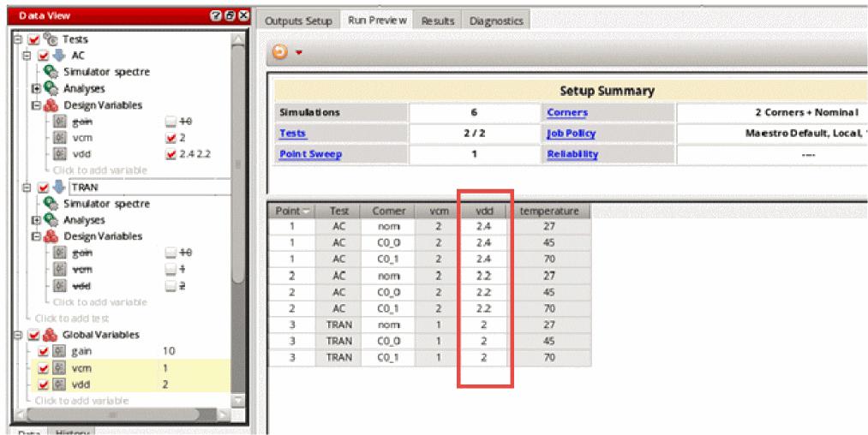Collapse Design Variables under TRAN test
The height and width of the screenshot is (435, 868).
click(36, 236)
